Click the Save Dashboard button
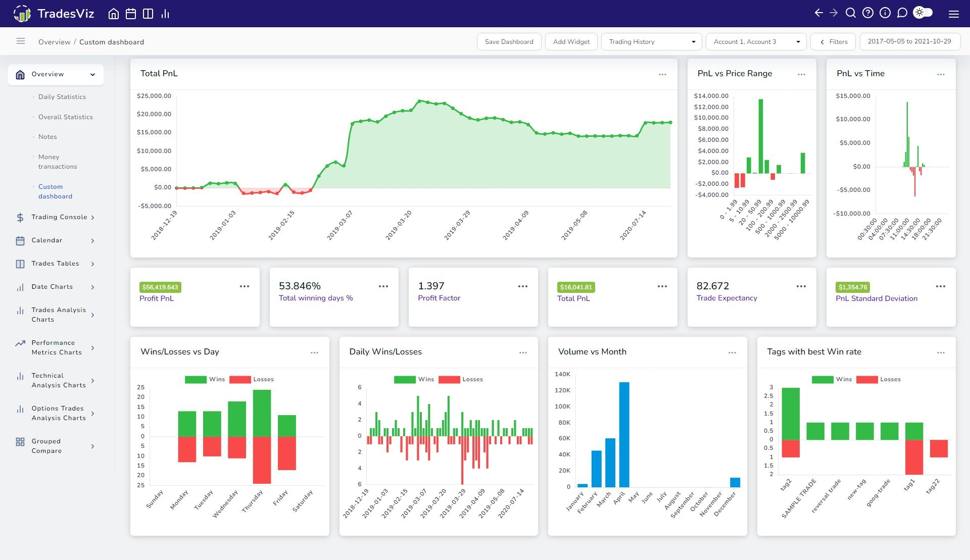The height and width of the screenshot is (560, 970). pyautogui.click(x=509, y=41)
